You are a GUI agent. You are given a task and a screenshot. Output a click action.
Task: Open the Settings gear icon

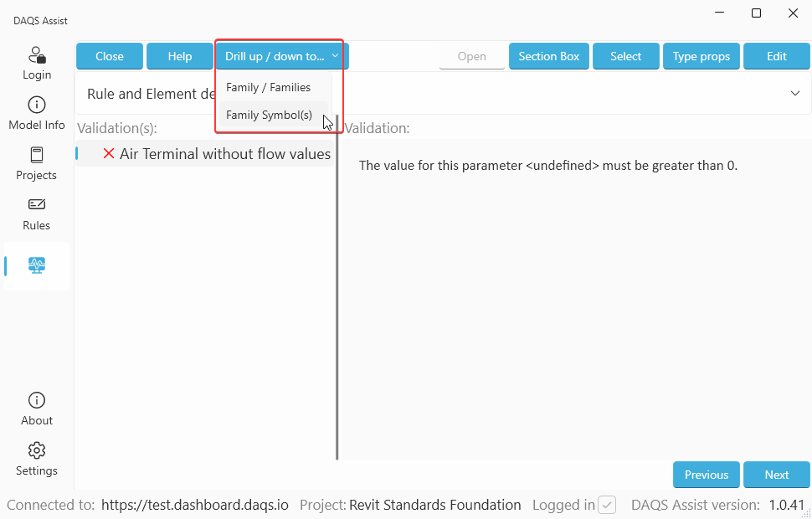pyautogui.click(x=37, y=450)
